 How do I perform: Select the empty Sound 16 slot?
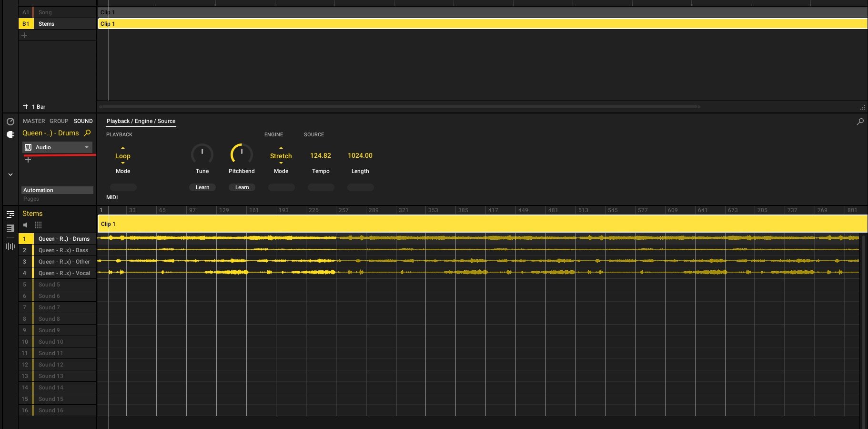coord(57,410)
